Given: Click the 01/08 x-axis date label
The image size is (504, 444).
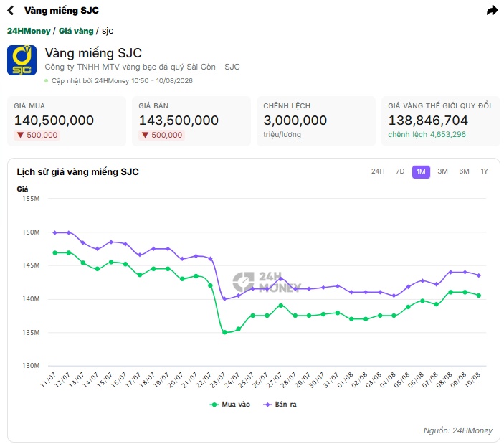Looking at the screenshot, I should coord(345,379).
